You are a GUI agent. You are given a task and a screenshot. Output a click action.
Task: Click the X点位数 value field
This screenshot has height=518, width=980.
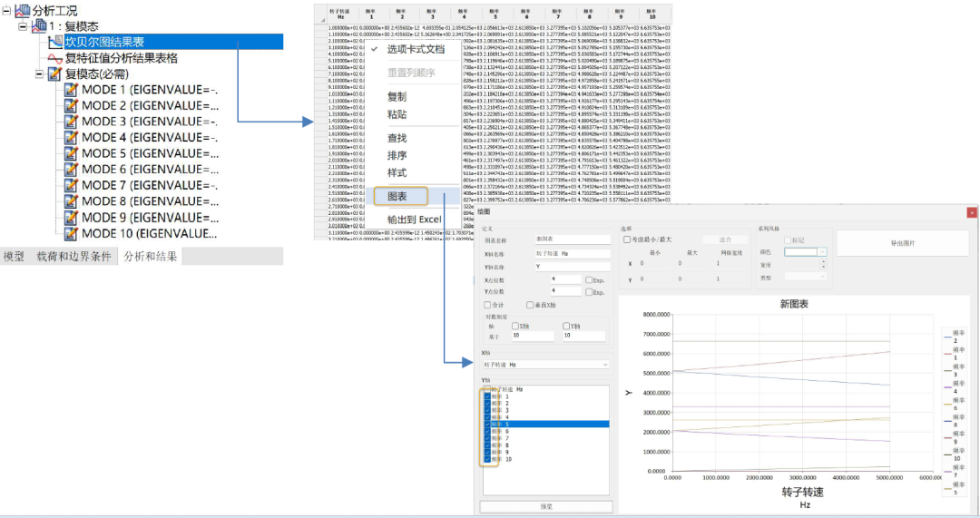point(565,279)
